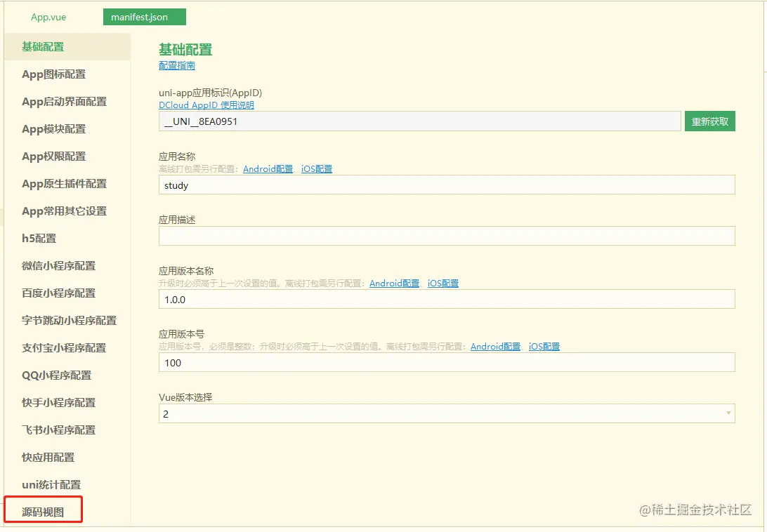
Task: Open the 配置指南 guide link
Action: click(x=175, y=65)
